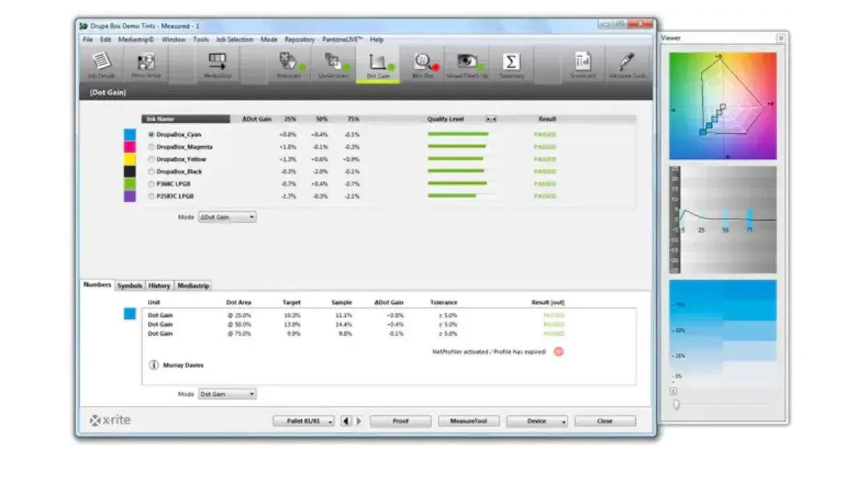This screenshot has height=494, width=868.
Task: Open the Summary sigma icon
Action: point(511,64)
